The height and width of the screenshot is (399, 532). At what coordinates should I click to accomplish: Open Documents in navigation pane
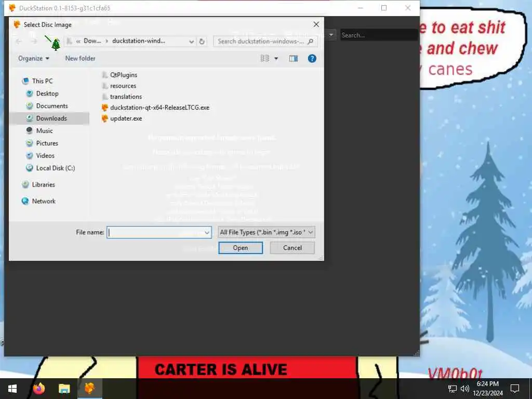pos(52,106)
